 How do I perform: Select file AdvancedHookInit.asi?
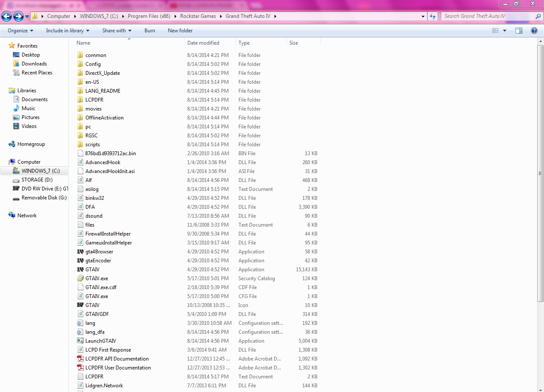(x=110, y=171)
